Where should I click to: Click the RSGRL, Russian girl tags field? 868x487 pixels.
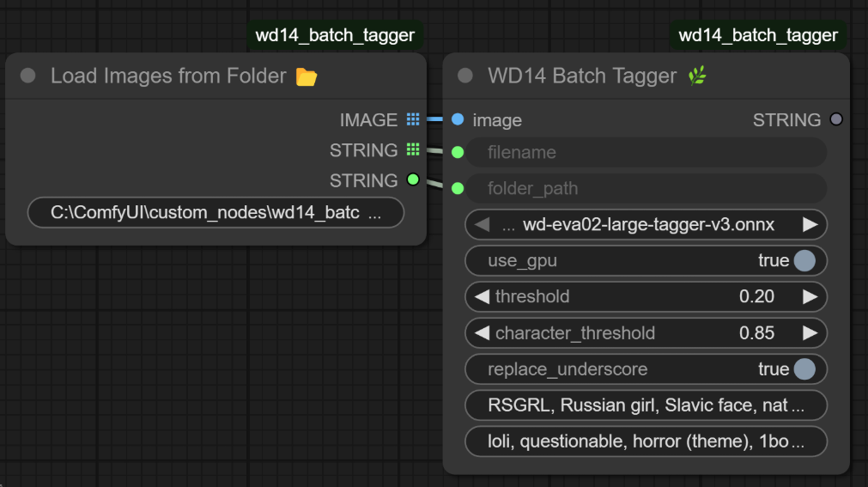646,405
